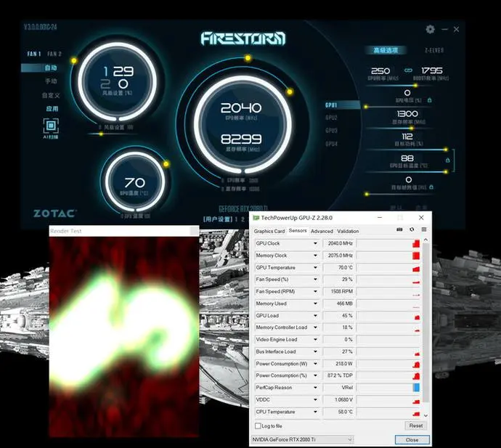Click the 2040.0 MHz GPU Clock value
The width and height of the screenshot is (501, 448).
click(x=338, y=243)
